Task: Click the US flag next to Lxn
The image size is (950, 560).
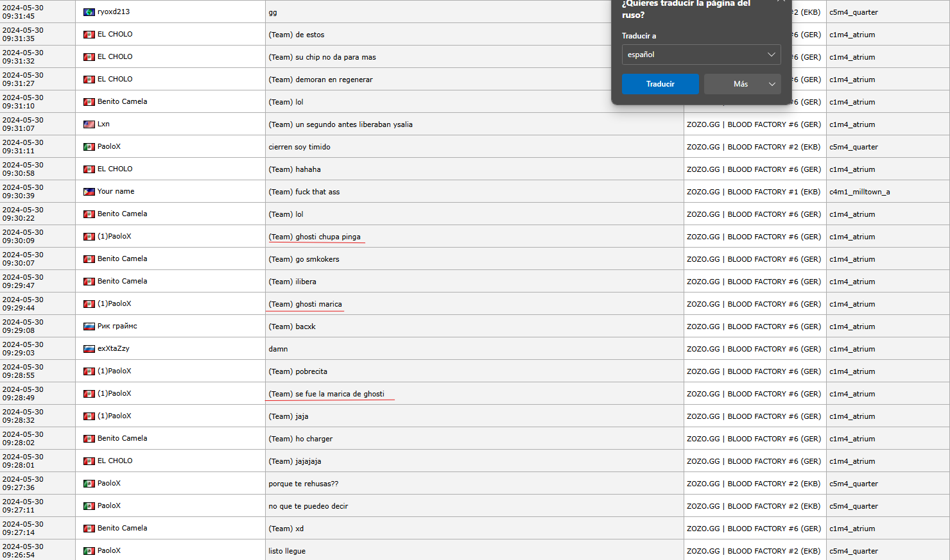Action: pos(89,124)
